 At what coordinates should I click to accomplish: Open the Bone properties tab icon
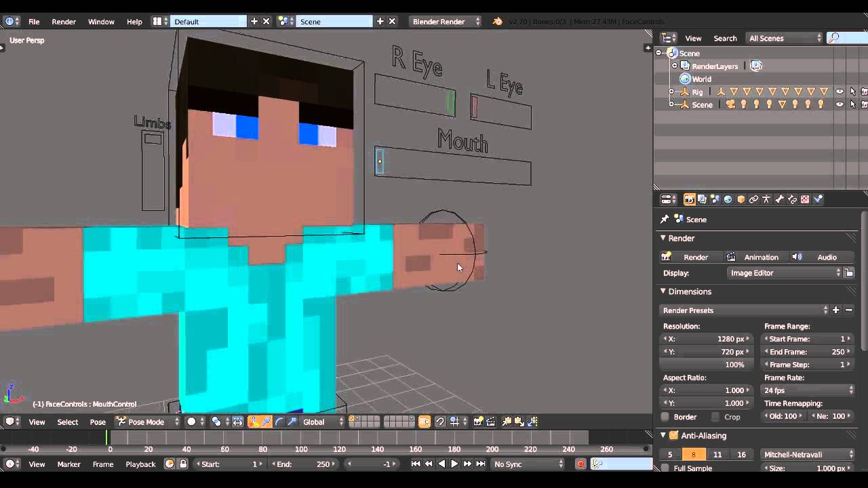779,199
